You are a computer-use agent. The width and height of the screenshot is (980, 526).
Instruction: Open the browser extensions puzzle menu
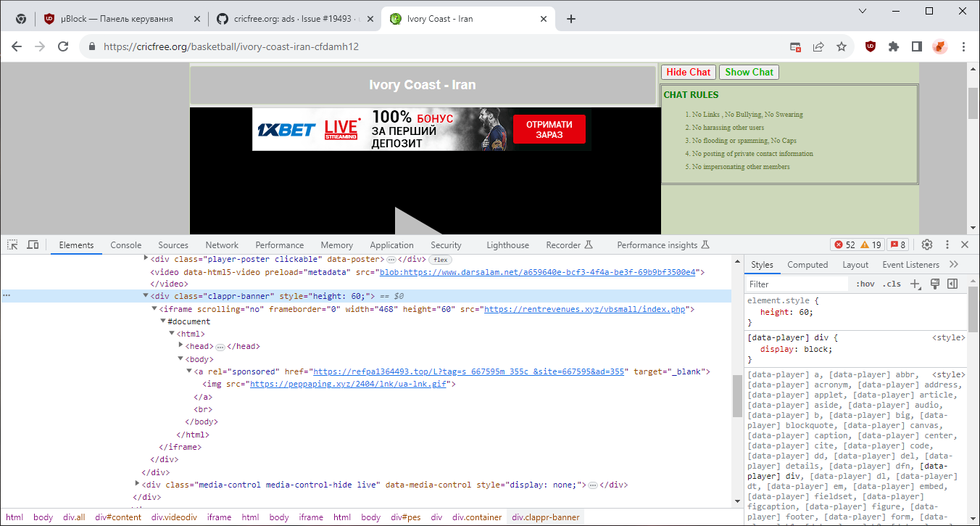point(893,46)
